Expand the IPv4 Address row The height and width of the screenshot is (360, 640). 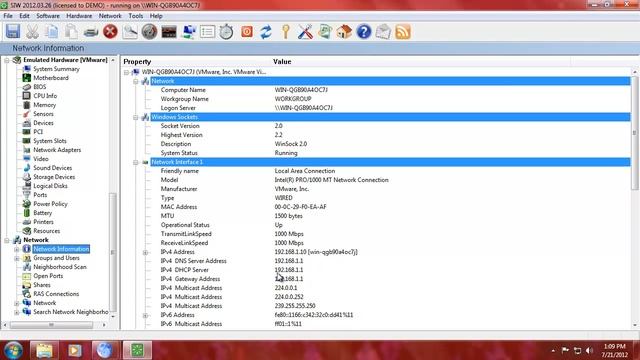[145, 252]
